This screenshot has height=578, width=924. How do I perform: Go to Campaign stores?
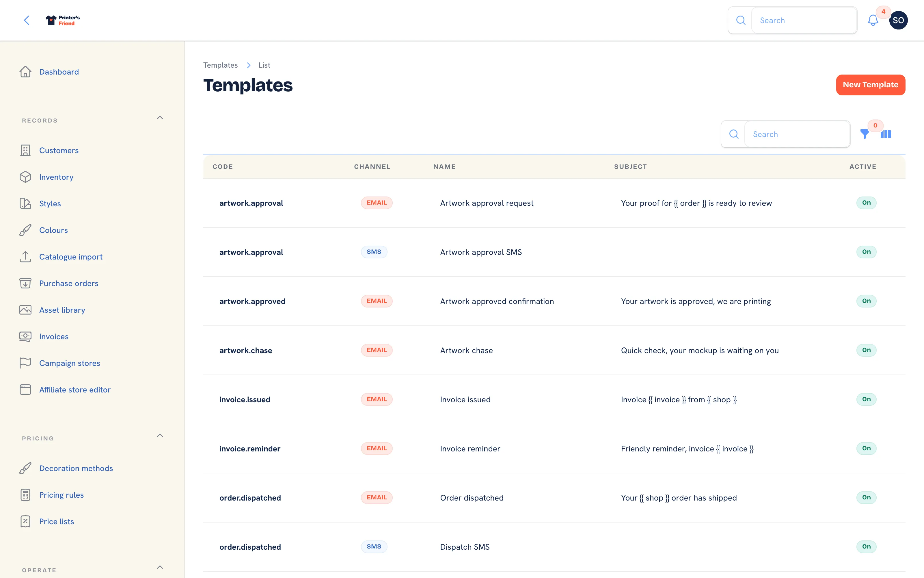pos(70,363)
